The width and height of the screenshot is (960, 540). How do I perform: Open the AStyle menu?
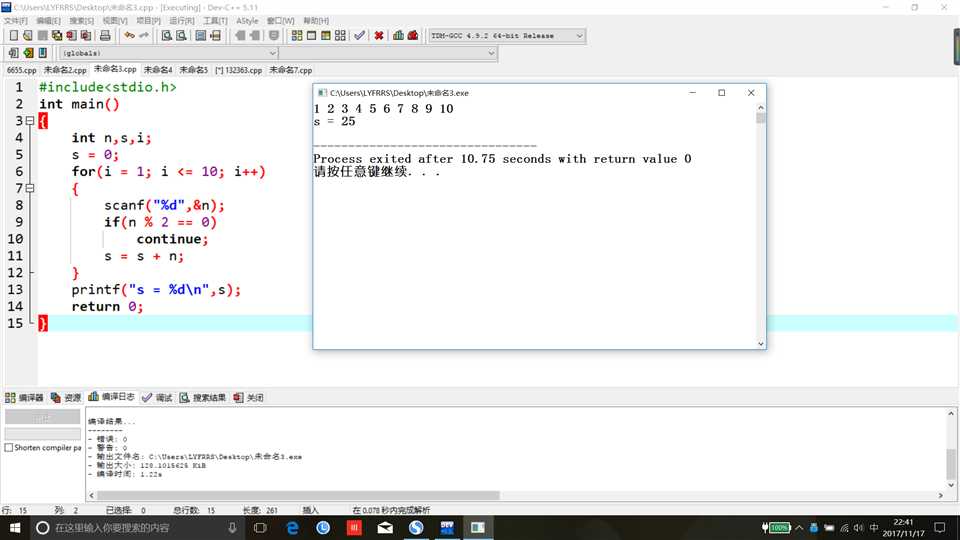(x=247, y=21)
